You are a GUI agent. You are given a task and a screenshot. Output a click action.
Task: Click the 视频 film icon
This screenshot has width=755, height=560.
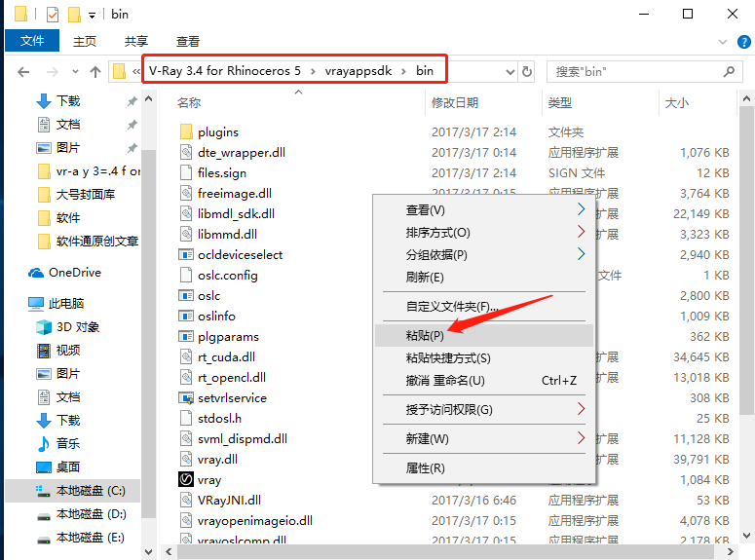[x=44, y=350]
